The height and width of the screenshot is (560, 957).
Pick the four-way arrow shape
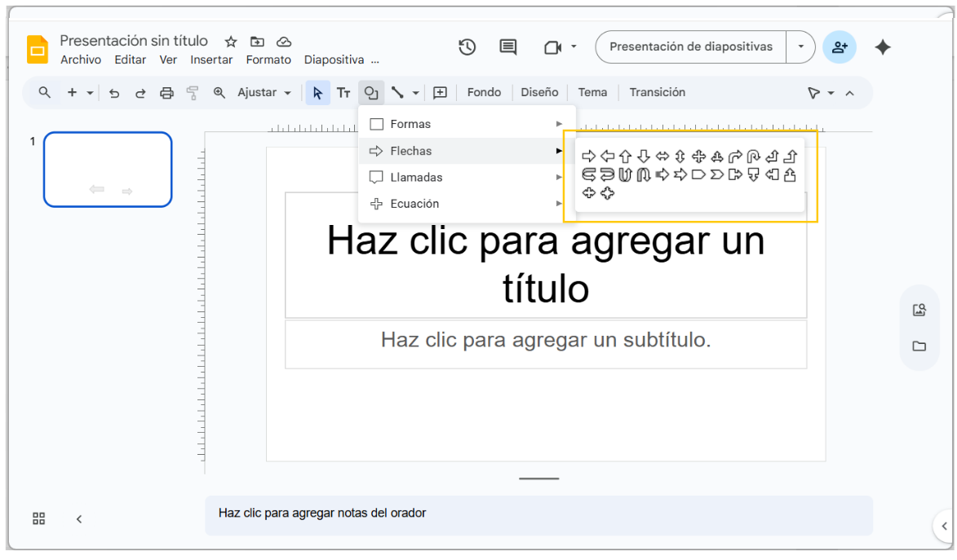[698, 157]
